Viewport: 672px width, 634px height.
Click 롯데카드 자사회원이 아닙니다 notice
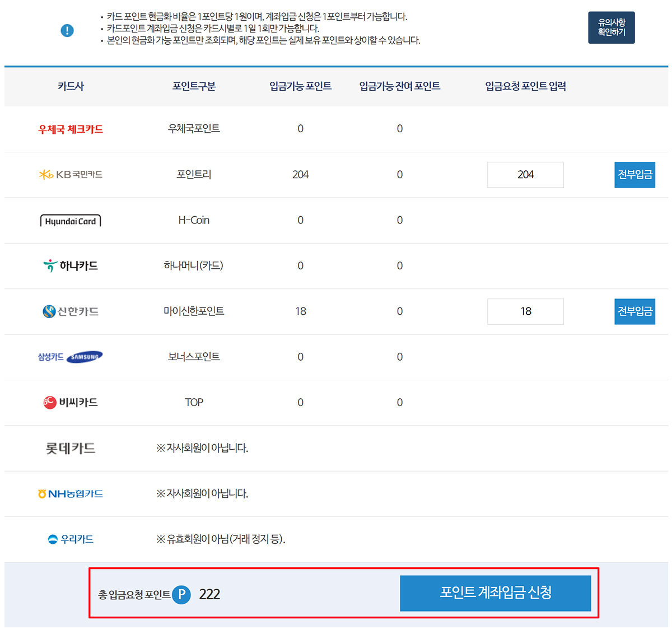tap(202, 448)
